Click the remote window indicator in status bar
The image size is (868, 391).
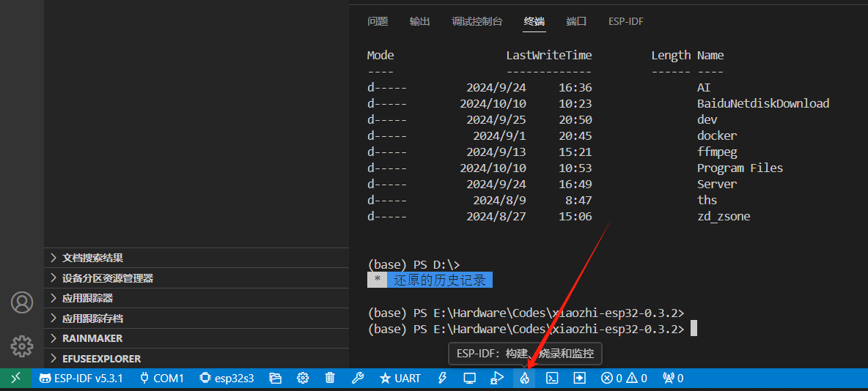coord(15,379)
